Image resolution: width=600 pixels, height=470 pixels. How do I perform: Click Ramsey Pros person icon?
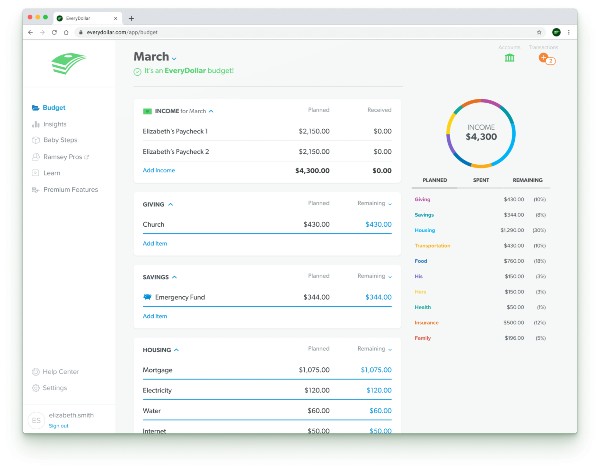36,157
